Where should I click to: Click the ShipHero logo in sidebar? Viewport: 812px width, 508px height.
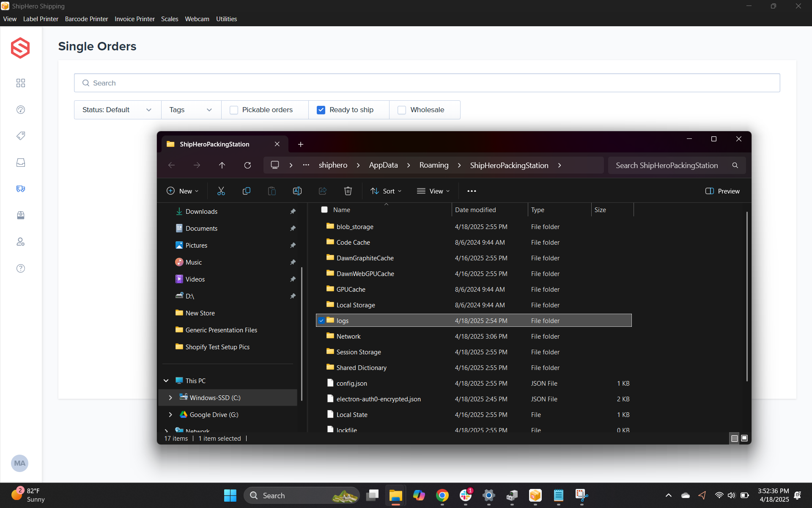20,48
